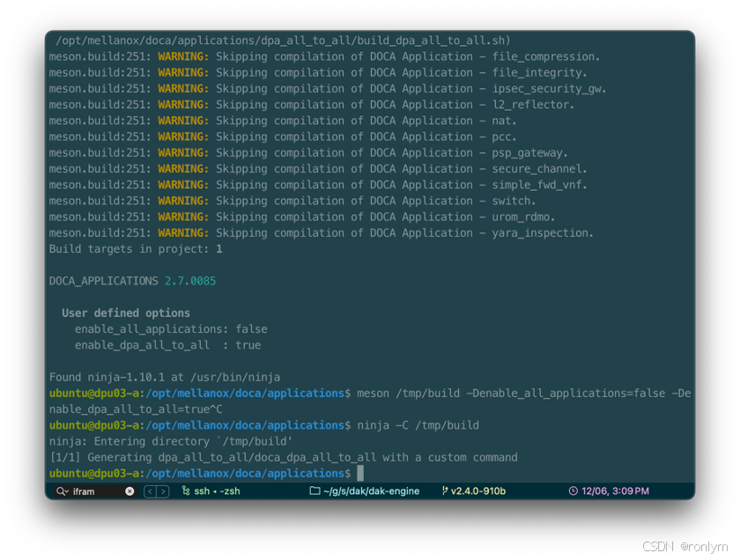Click the '[1/1] Generating dpa_all_to_all' line
740x560 pixels.
pos(283,457)
